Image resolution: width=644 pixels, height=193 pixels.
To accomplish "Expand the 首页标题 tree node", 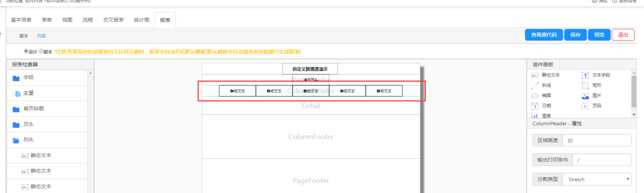I will coord(47,109).
